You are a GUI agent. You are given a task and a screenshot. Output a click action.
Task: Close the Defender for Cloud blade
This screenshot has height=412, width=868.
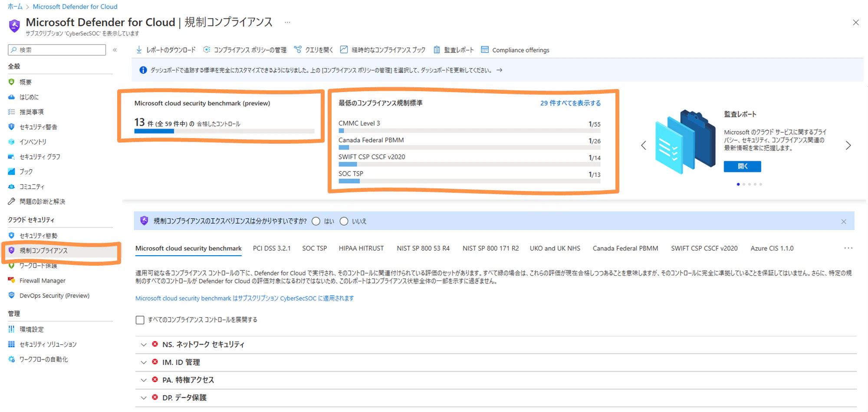tap(856, 23)
